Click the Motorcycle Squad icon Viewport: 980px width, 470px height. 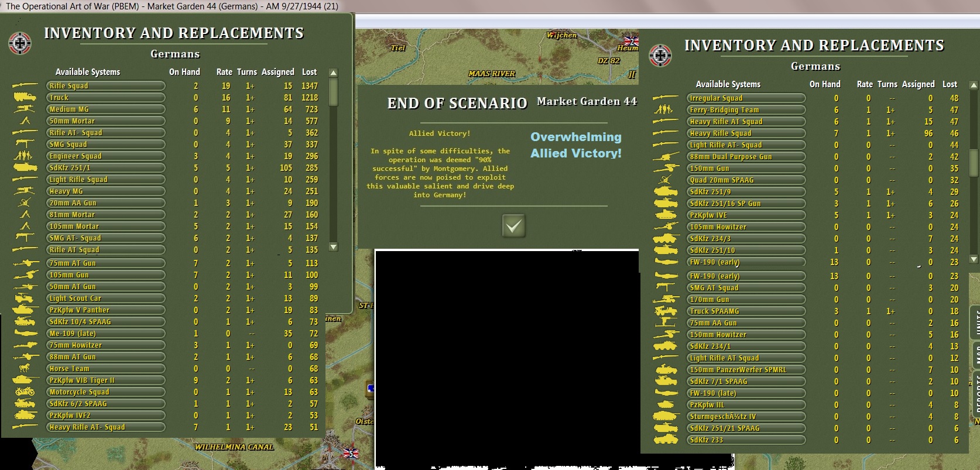[25, 392]
